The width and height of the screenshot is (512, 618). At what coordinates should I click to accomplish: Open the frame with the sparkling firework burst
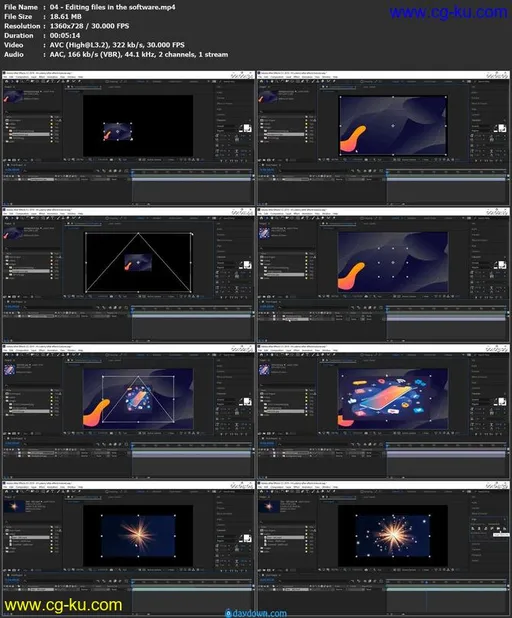tap(383, 548)
